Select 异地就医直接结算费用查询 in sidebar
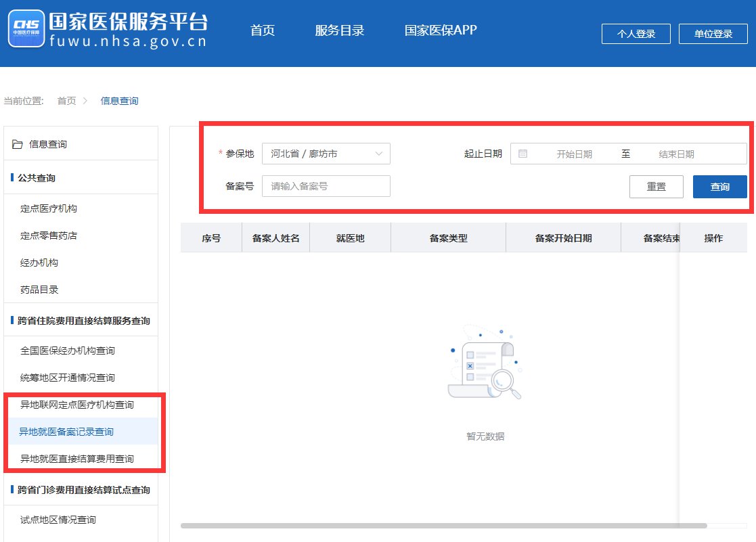The width and height of the screenshot is (756, 542). tap(77, 459)
